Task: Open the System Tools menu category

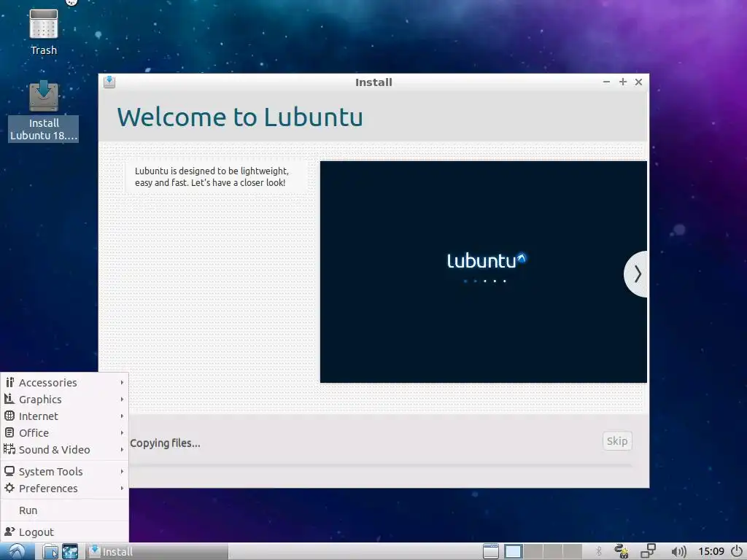Action: click(x=65, y=472)
